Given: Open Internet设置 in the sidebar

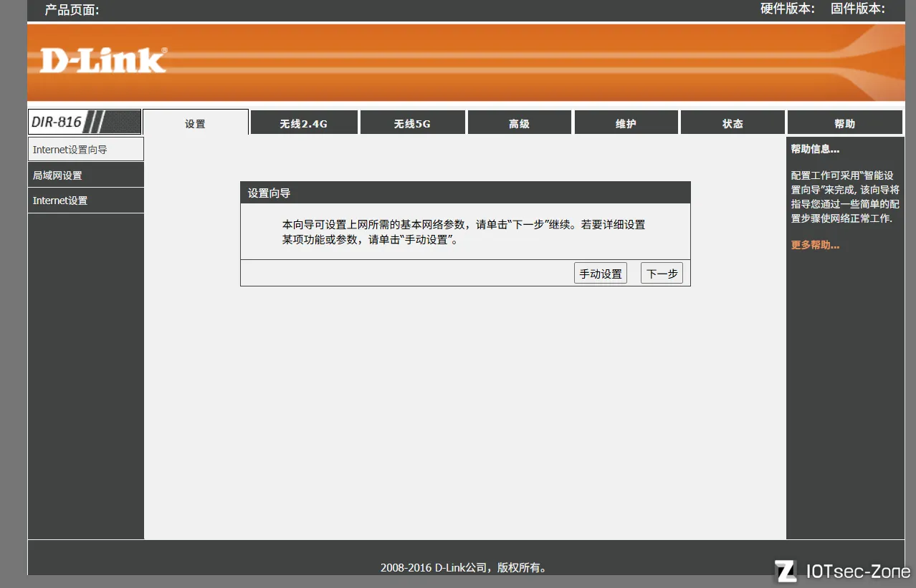Looking at the screenshot, I should tap(86, 201).
